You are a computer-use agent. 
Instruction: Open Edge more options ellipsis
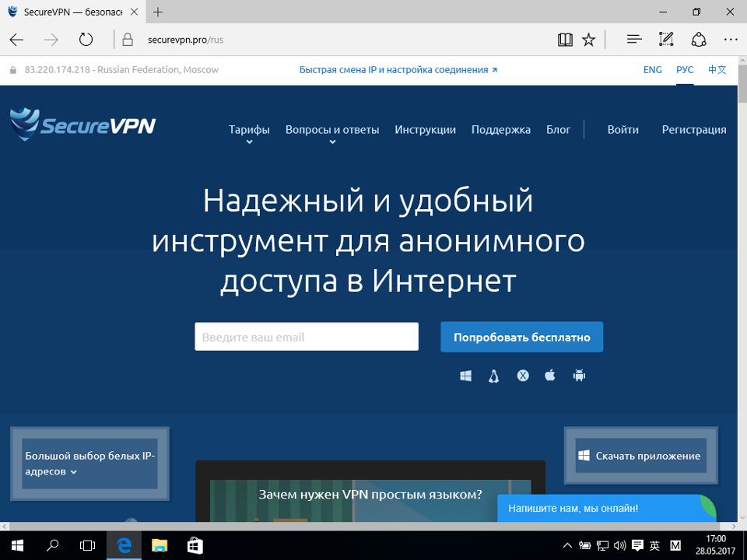[x=731, y=40]
